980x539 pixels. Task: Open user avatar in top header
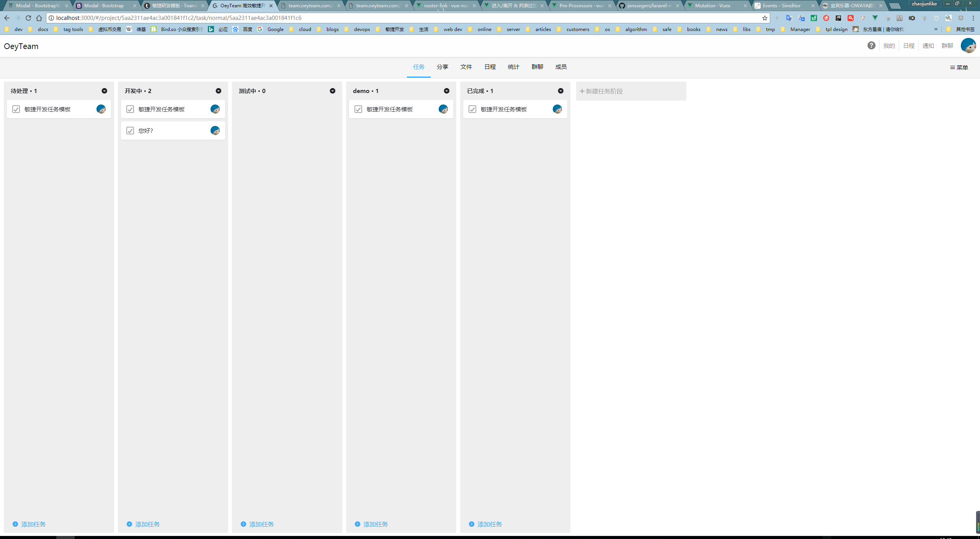tap(968, 46)
